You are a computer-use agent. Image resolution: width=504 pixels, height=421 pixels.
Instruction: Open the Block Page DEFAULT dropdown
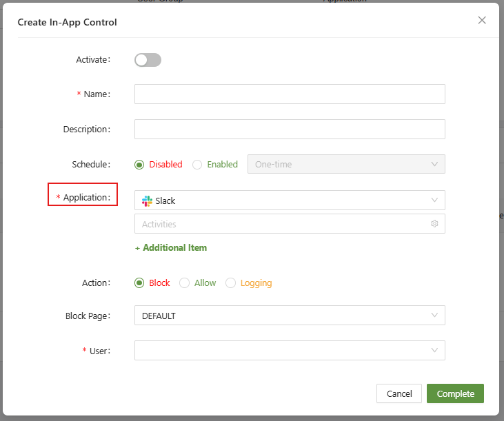(x=290, y=316)
